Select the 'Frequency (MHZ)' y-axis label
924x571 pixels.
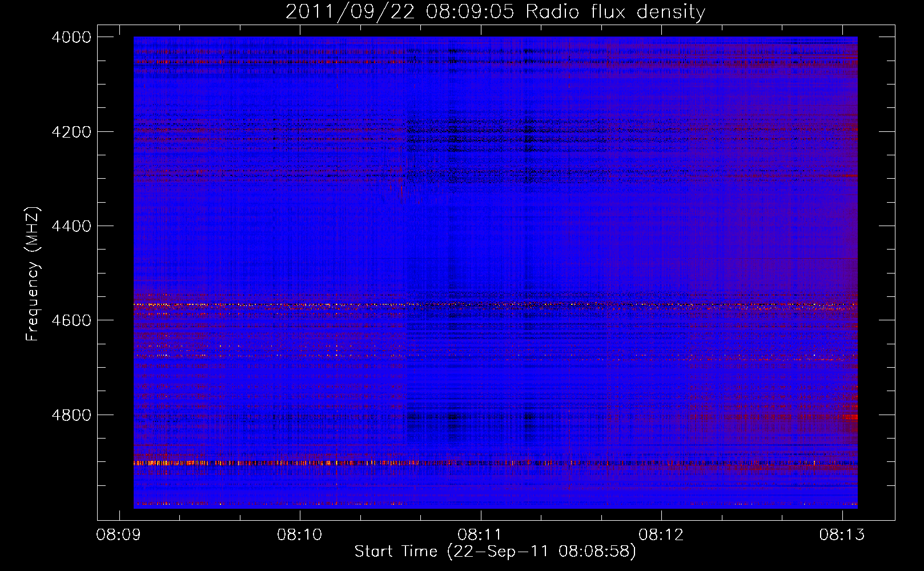(x=33, y=274)
